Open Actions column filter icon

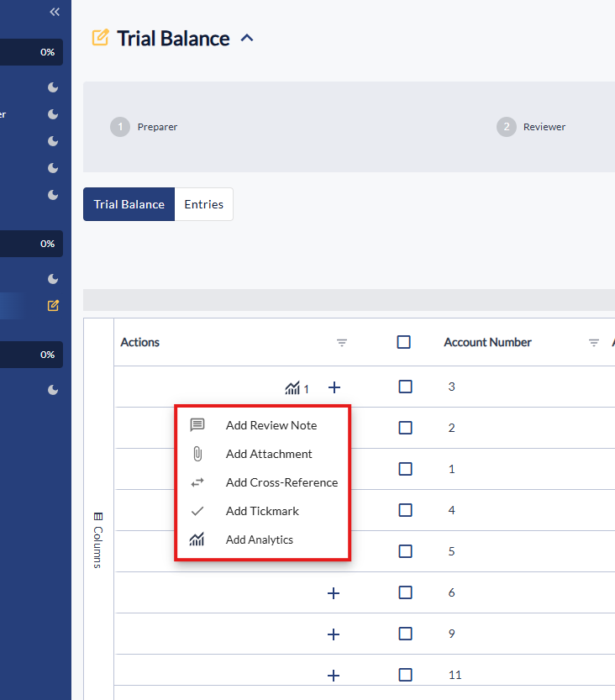click(x=342, y=343)
